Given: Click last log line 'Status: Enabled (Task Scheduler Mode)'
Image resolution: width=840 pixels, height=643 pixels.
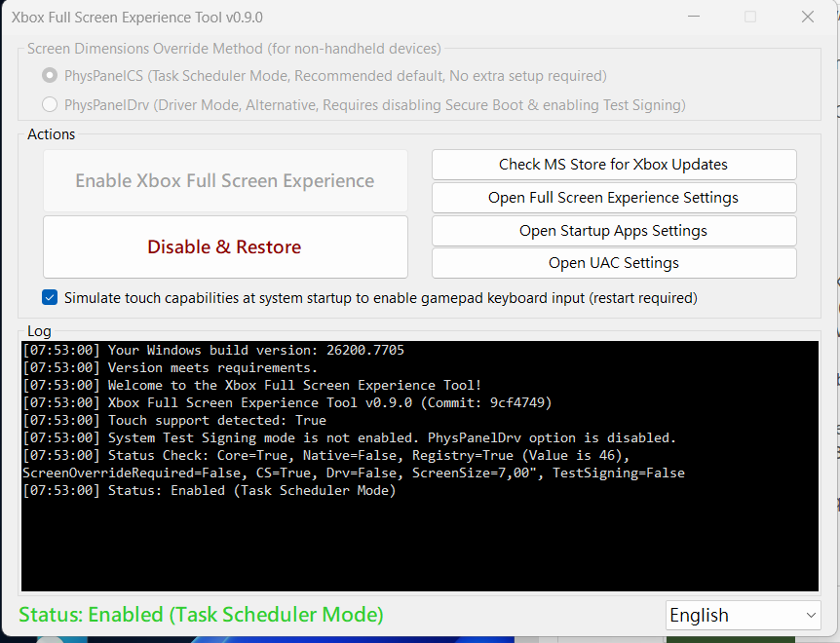Looking at the screenshot, I should 209,490.
